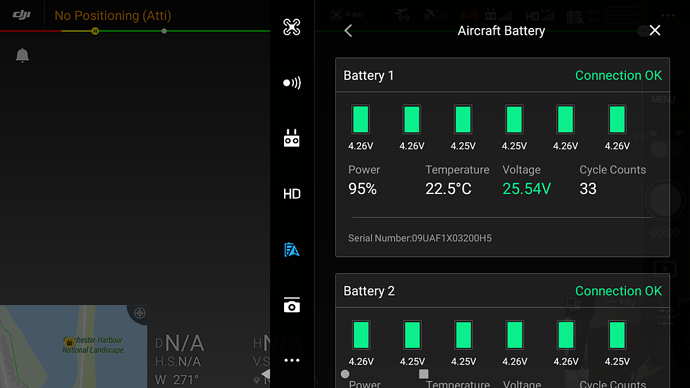
Task: Recenter map using the target icon
Action: pos(139,313)
